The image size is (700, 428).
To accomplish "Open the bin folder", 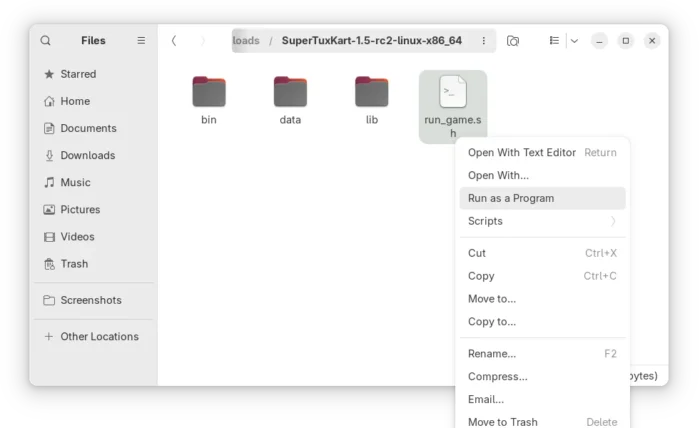I will pyautogui.click(x=209, y=92).
